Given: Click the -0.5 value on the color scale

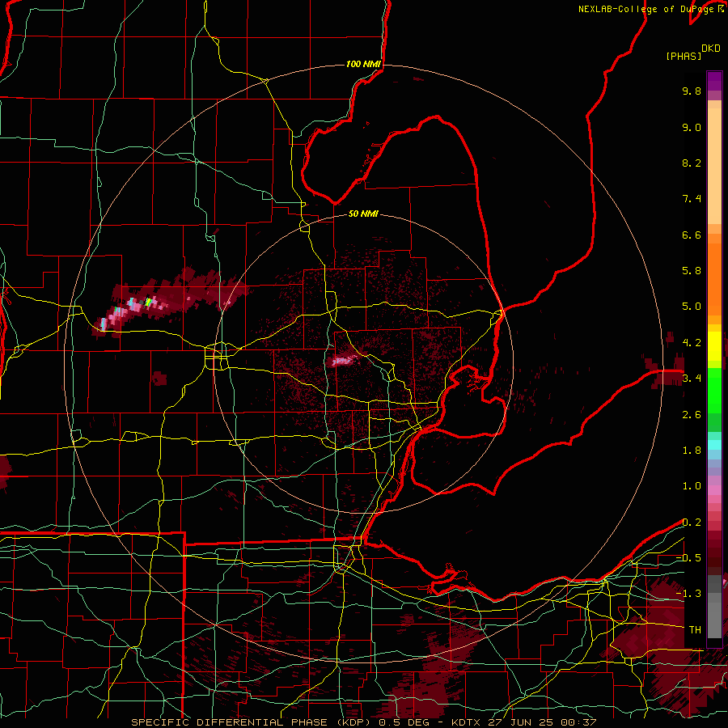Looking at the screenshot, I should coord(688,558).
